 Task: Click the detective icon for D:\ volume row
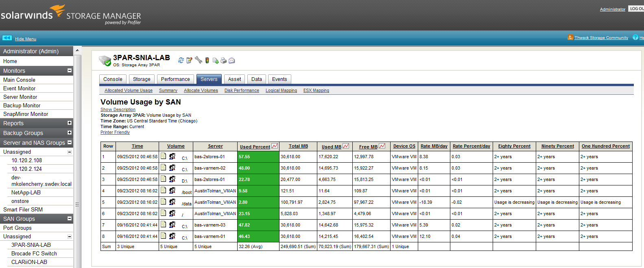click(172, 179)
